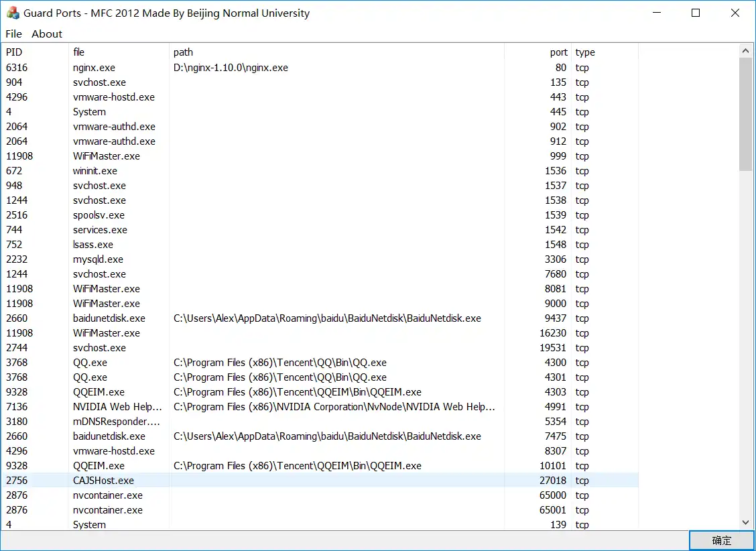This screenshot has width=756, height=551.
Task: Click the scrollbar up arrow
Action: point(745,51)
